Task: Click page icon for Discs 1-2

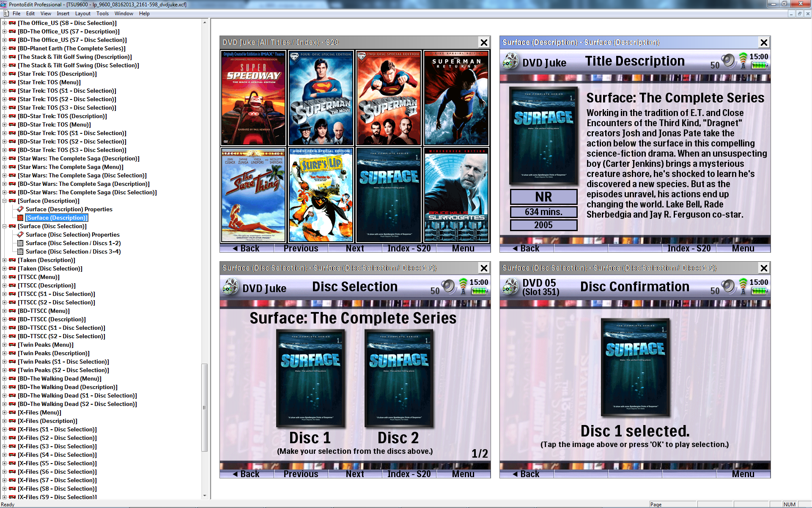Action: [x=20, y=243]
